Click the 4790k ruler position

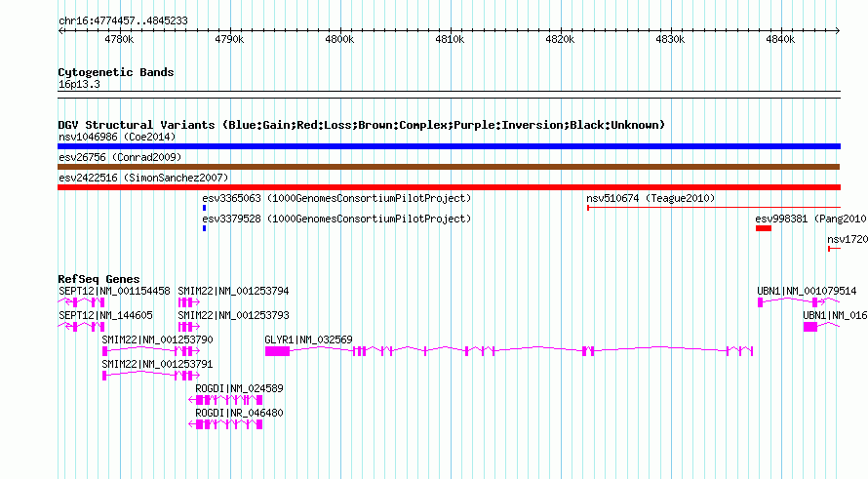click(229, 39)
